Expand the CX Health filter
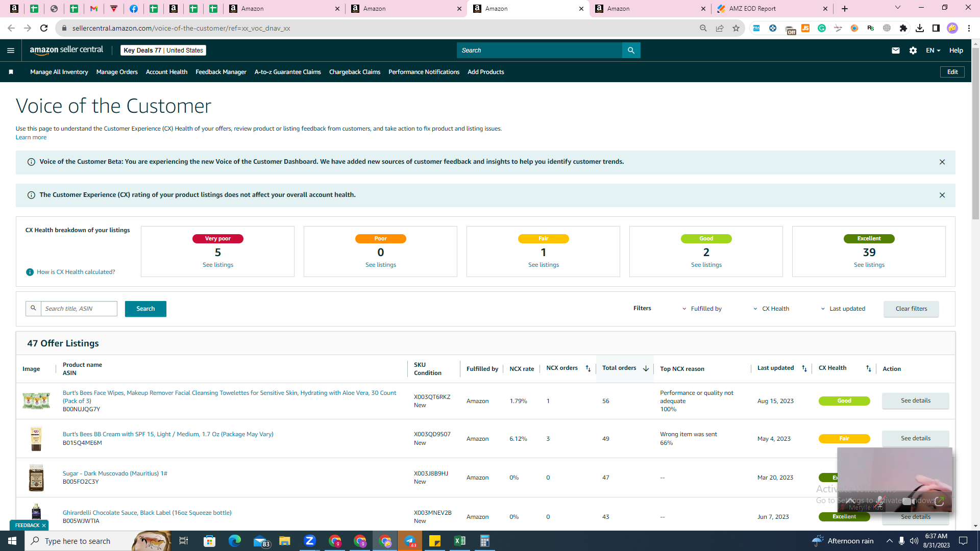This screenshot has width=980, height=551. click(x=772, y=309)
